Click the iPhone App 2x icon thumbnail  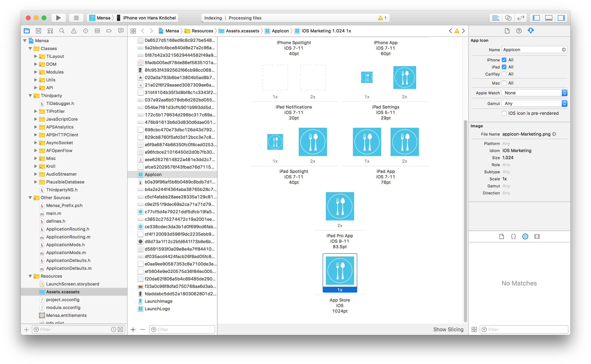[x=404, y=78]
